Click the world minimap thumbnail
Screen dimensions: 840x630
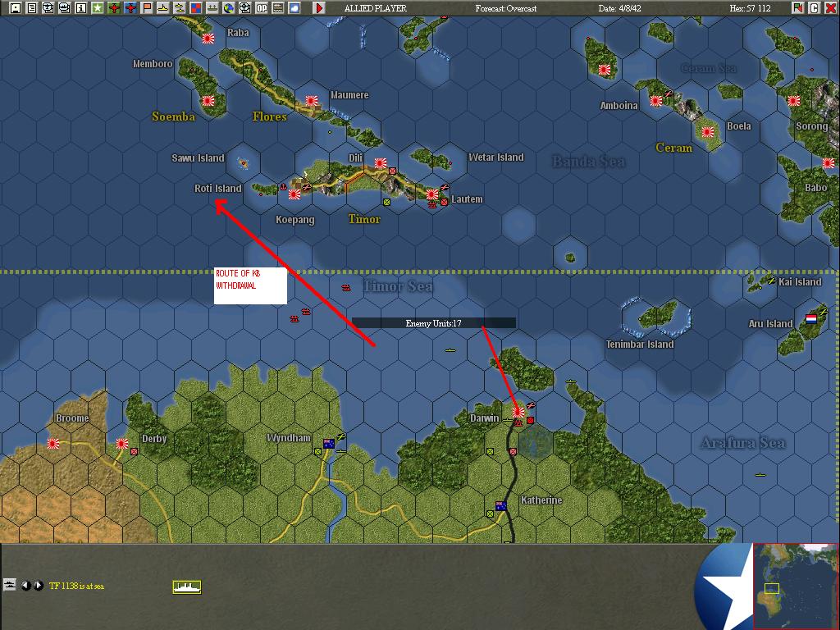[796, 586]
